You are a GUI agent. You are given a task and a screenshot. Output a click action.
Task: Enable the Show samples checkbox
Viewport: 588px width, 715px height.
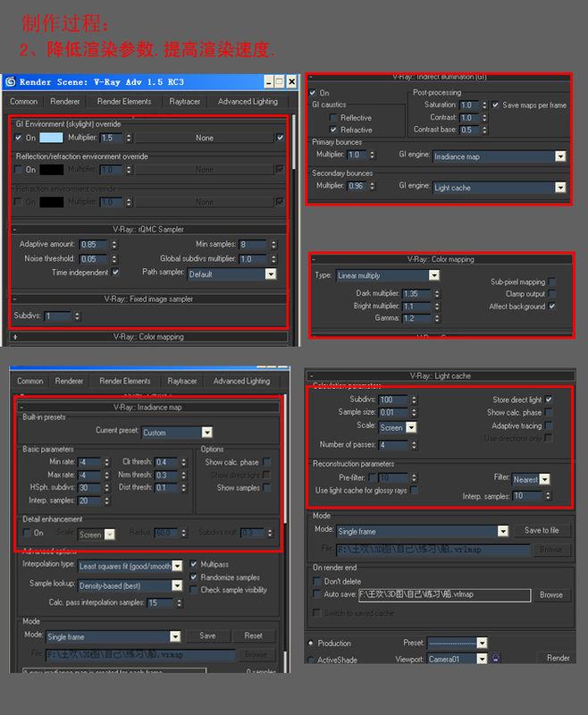266,487
